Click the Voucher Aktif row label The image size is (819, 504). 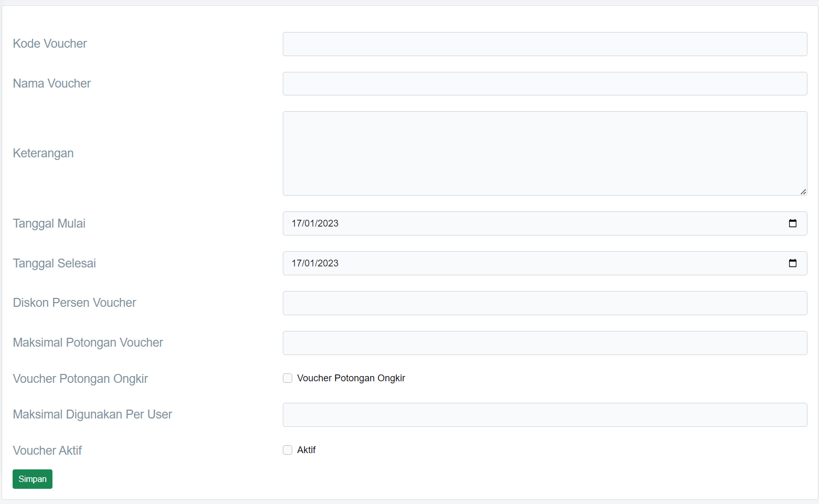click(x=47, y=451)
